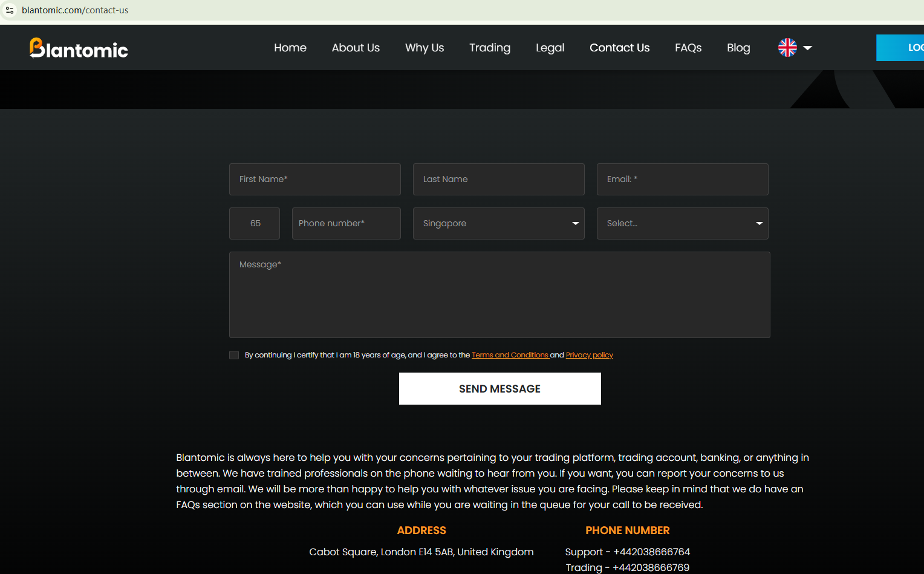The width and height of the screenshot is (924, 574).
Task: Open the FAQs page
Action: pyautogui.click(x=688, y=48)
